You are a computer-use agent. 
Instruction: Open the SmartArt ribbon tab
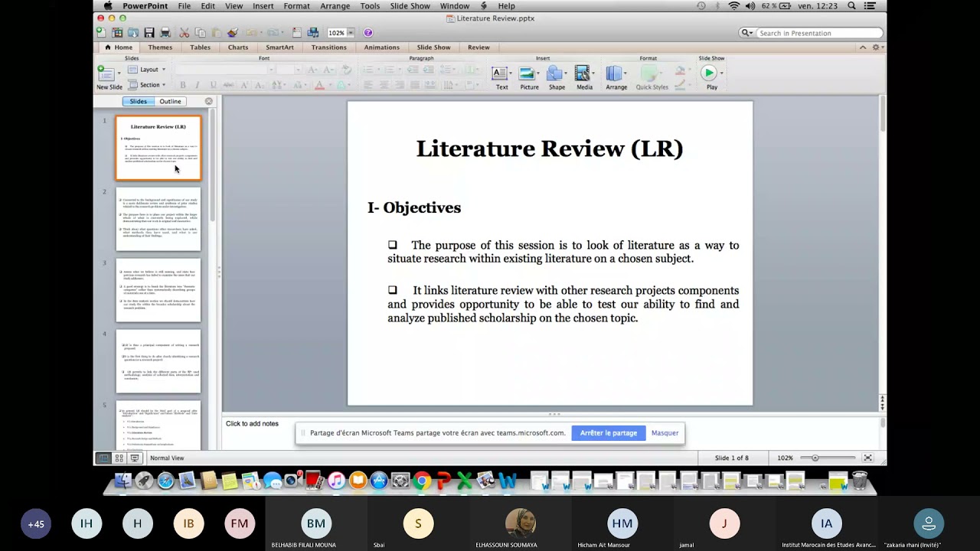point(279,47)
